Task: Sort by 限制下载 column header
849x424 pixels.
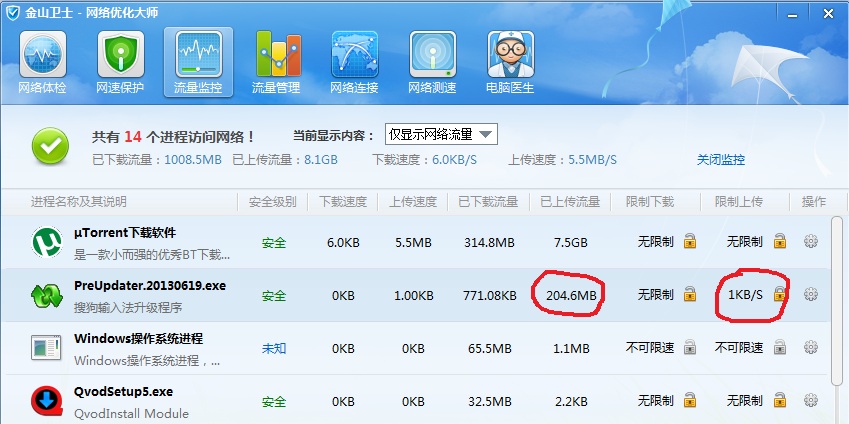Action: (650, 202)
